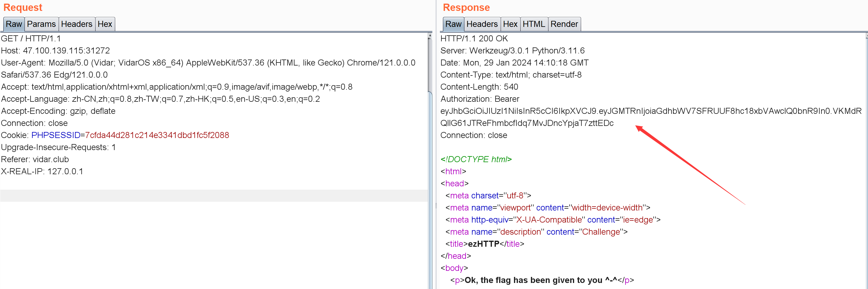Click the meta description Challenge line
The width and height of the screenshot is (868, 289).
coord(536,233)
